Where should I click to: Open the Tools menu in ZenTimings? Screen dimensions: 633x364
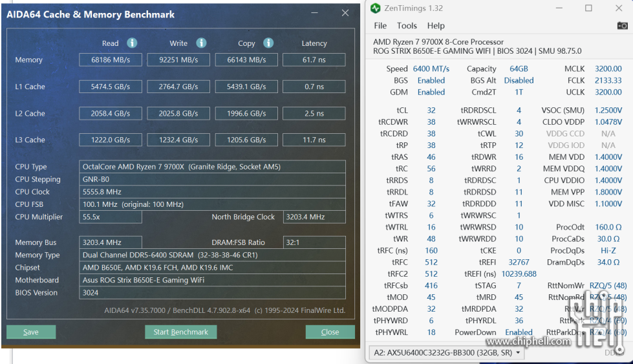(x=407, y=26)
